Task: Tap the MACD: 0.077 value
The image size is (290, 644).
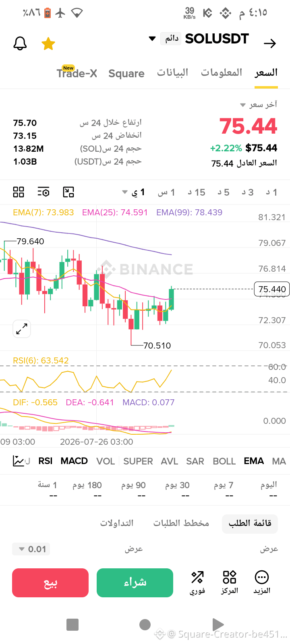Action: coord(149,402)
